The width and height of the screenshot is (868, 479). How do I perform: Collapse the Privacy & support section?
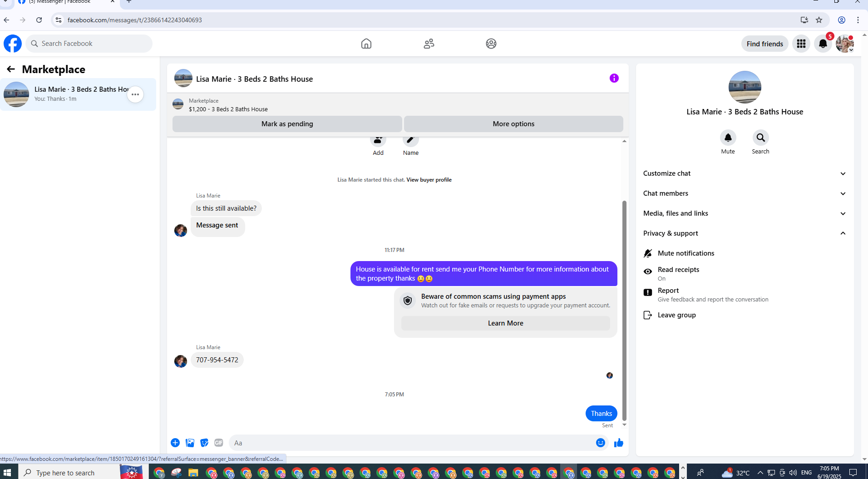coord(745,233)
